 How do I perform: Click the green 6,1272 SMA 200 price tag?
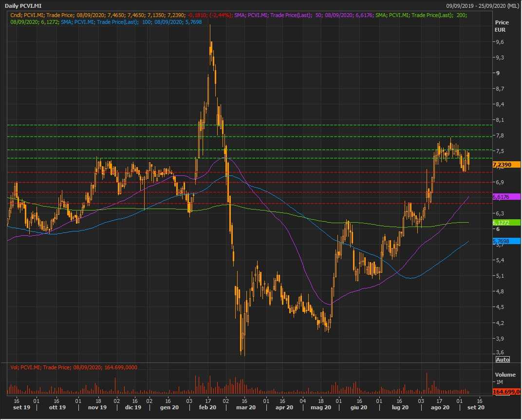click(506, 223)
